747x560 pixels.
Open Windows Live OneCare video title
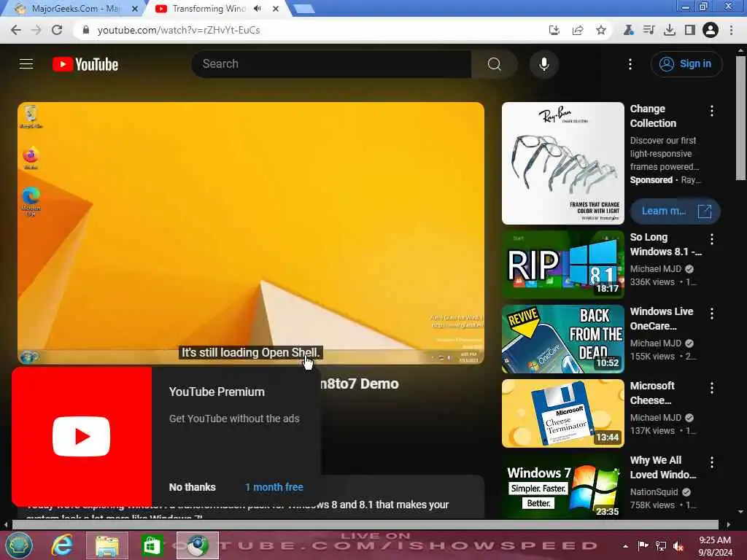661,319
